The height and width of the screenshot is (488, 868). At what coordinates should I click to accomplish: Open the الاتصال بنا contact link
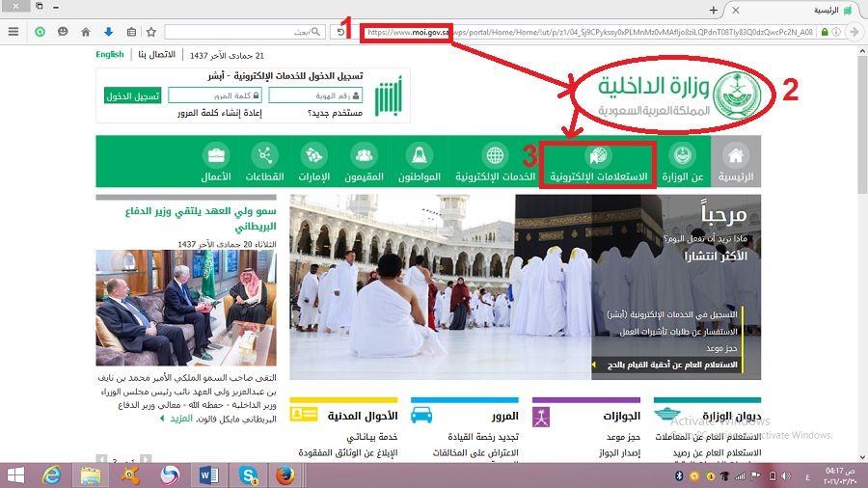156,54
